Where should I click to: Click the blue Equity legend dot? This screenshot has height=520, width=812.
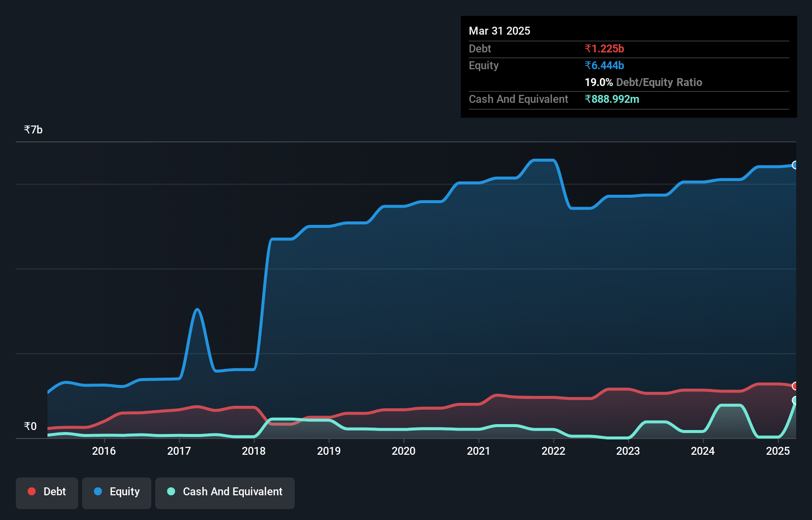pos(98,491)
